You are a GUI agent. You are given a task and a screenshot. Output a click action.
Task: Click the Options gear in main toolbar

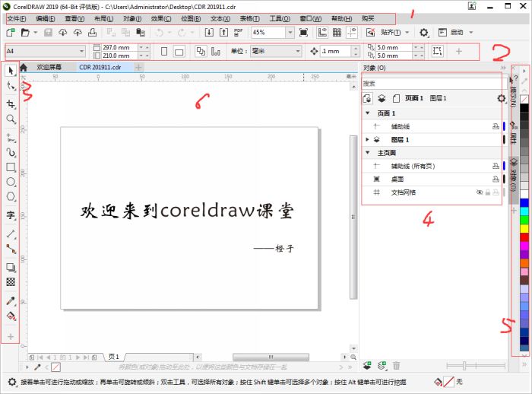pyautogui.click(x=424, y=33)
